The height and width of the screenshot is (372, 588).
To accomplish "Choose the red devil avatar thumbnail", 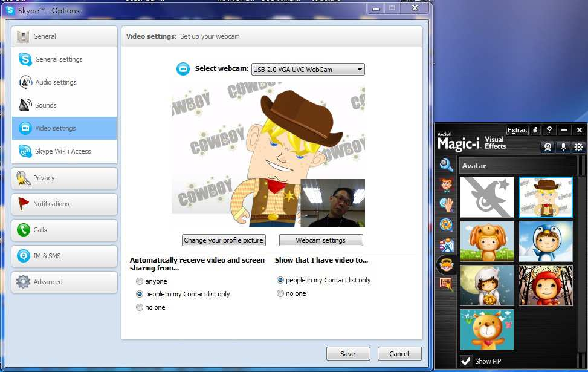I will [x=546, y=286].
